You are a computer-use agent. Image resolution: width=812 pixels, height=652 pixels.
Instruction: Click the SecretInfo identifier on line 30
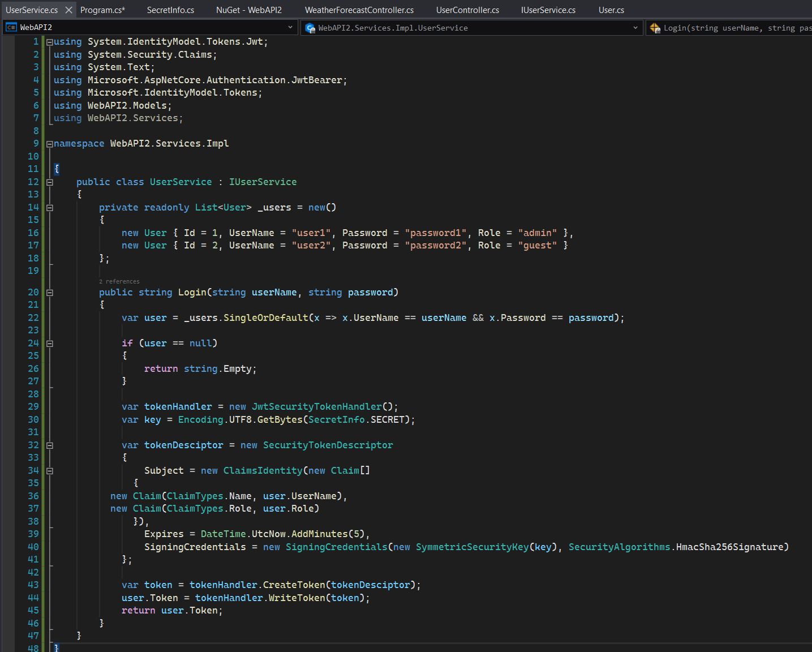coord(336,419)
